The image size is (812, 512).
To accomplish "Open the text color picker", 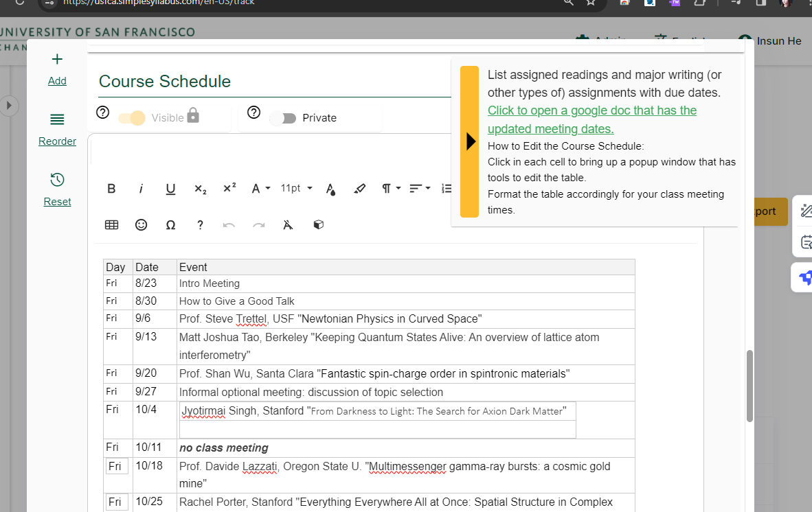I will pos(330,189).
